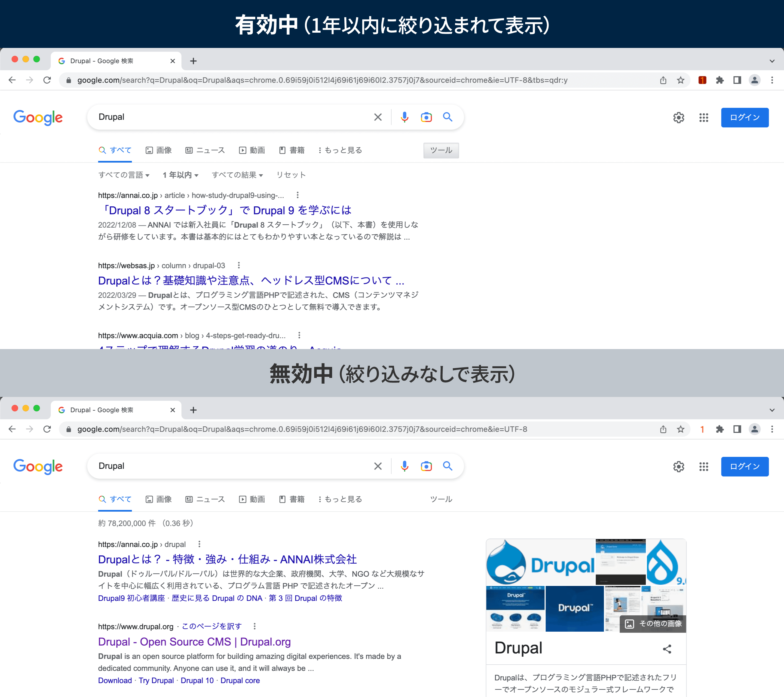This screenshot has width=784, height=697.
Task: Switch to 動画 tab in top window
Action: point(252,150)
